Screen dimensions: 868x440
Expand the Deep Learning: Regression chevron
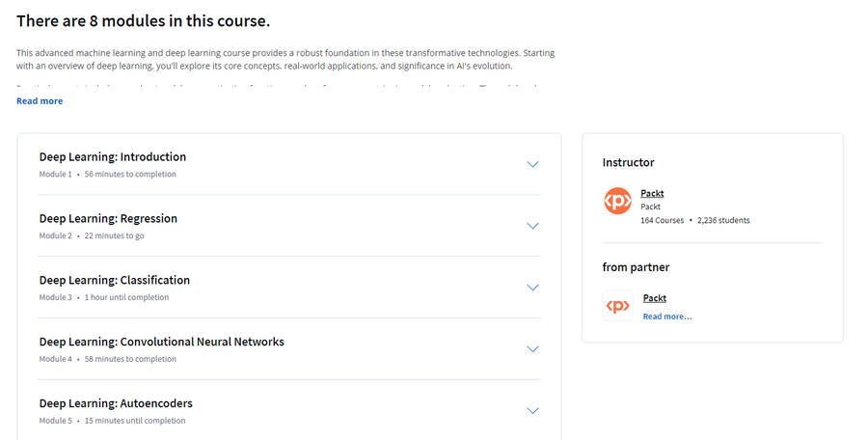(532, 226)
